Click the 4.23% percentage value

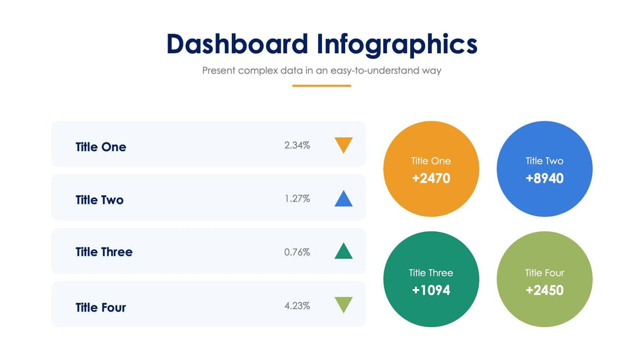297,305
